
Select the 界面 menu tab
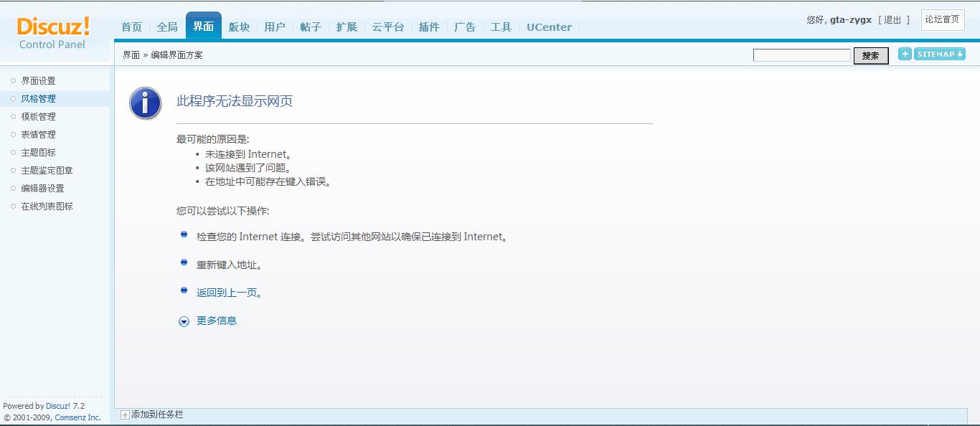point(203,26)
